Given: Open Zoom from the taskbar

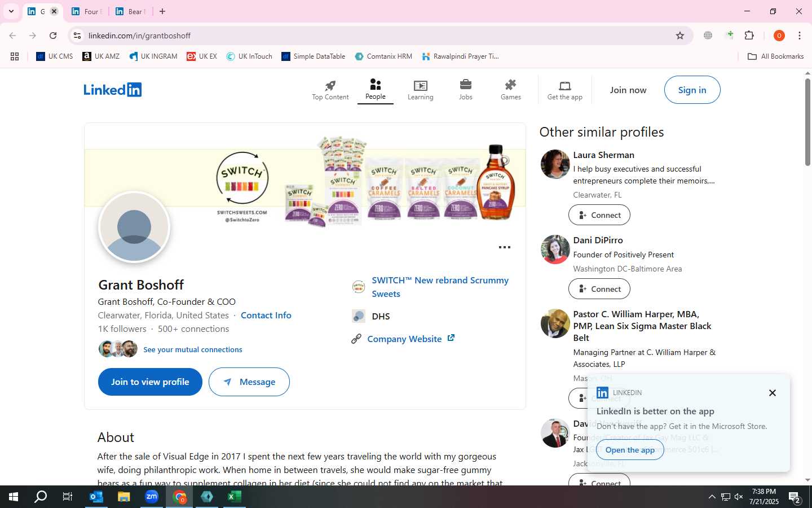Looking at the screenshot, I should (x=152, y=497).
